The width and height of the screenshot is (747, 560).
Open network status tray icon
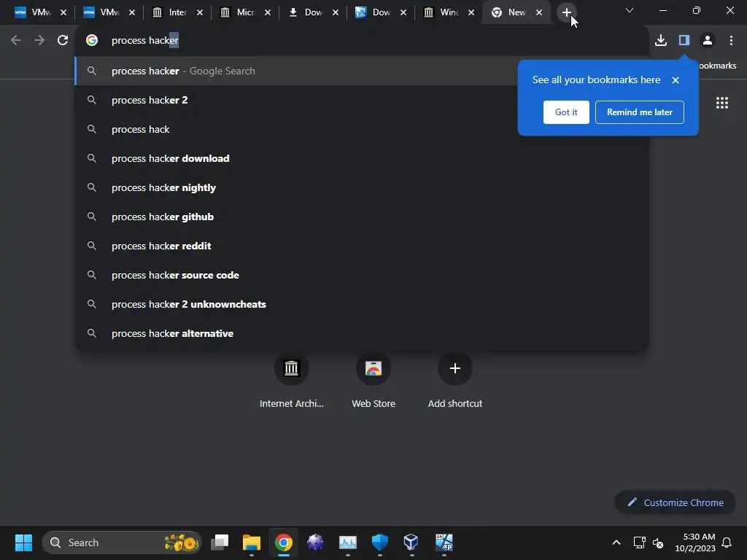point(639,542)
